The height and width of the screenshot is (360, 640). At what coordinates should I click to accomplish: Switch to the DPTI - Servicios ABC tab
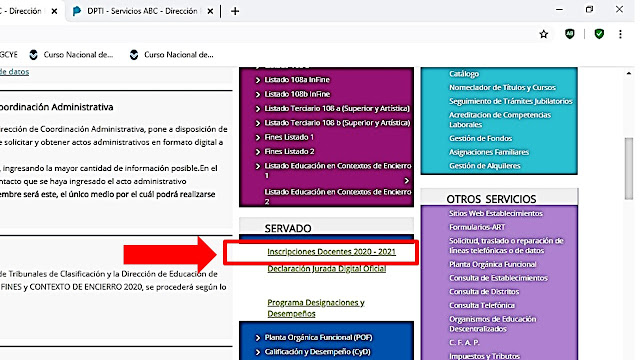(x=142, y=11)
